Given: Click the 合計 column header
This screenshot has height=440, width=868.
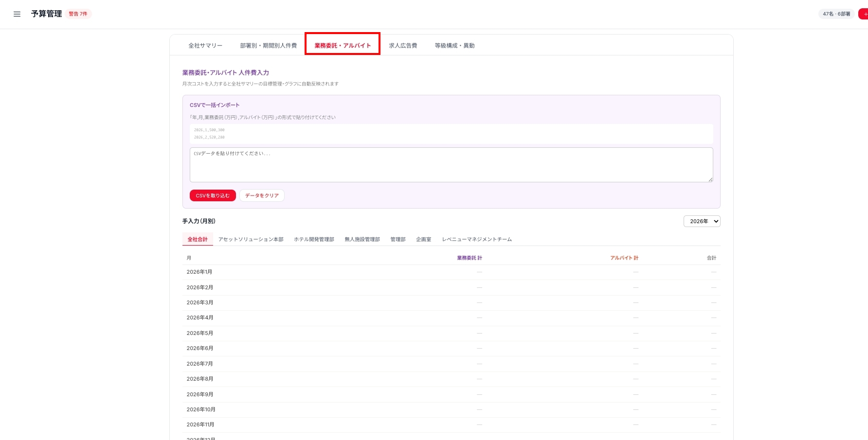Looking at the screenshot, I should click(711, 258).
